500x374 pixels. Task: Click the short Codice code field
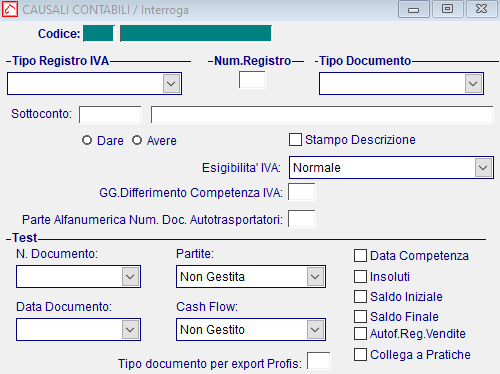98,34
